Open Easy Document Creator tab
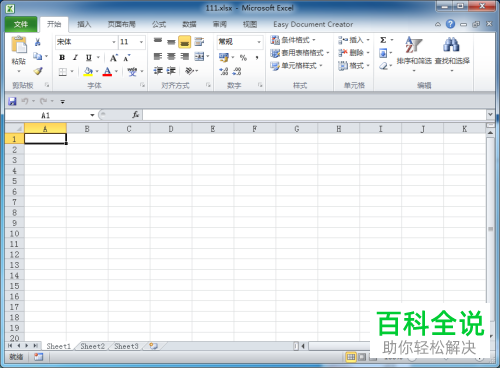 click(x=313, y=24)
